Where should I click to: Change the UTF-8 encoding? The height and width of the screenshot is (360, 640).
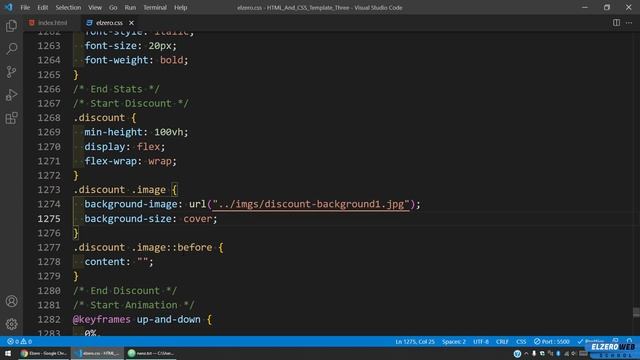click(x=481, y=341)
